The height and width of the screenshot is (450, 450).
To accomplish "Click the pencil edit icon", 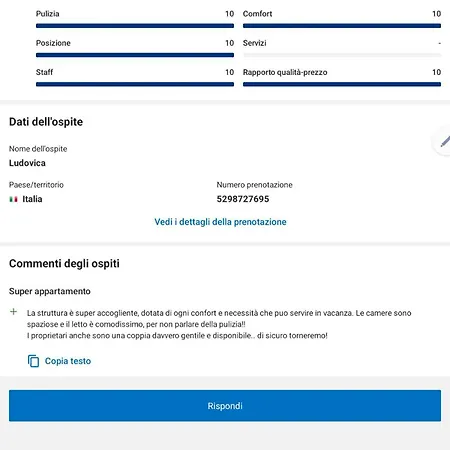I will point(444,142).
